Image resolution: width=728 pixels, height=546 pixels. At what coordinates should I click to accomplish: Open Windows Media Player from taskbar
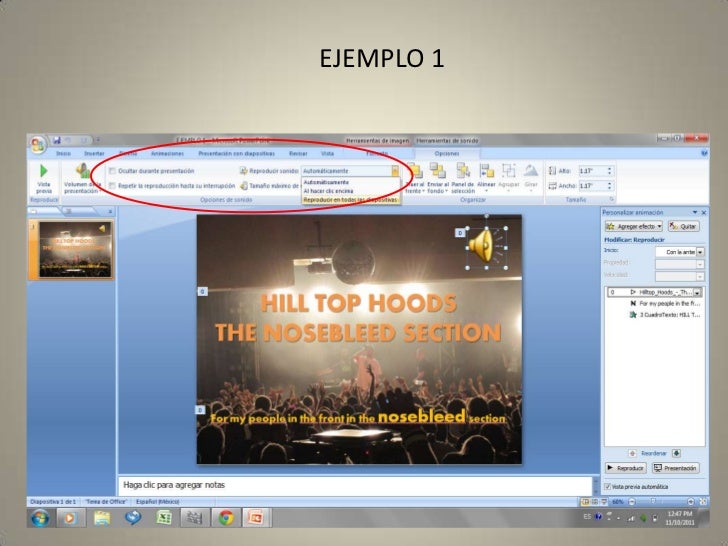coord(70,518)
